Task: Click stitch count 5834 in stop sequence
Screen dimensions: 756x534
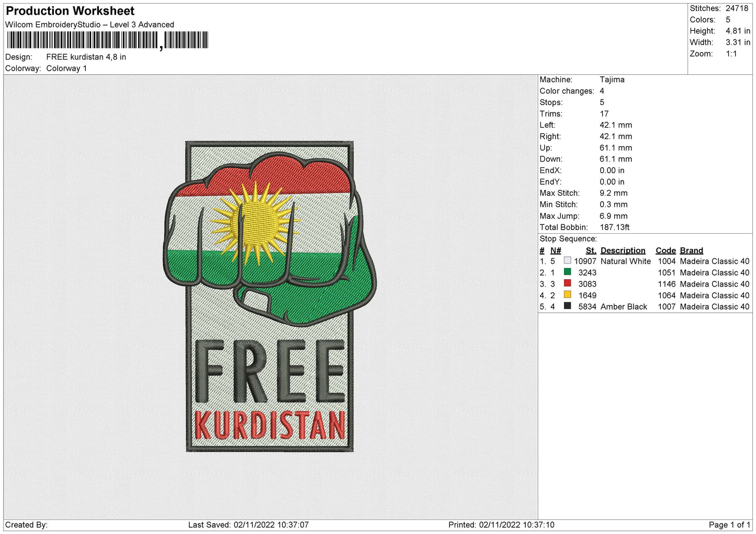Action: pyautogui.click(x=587, y=307)
